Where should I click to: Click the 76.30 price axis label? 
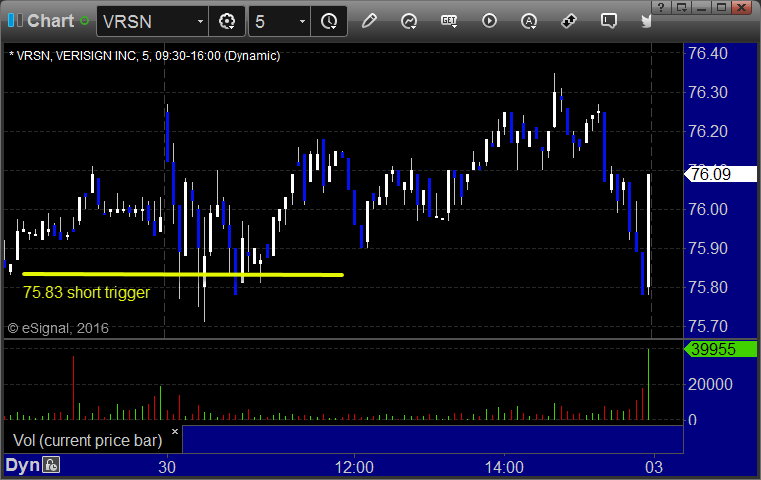click(708, 92)
